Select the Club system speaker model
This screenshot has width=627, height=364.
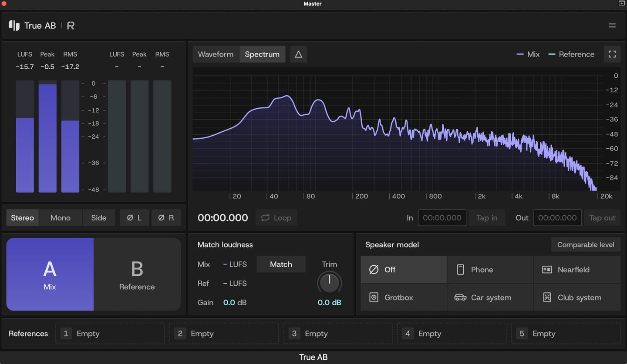pos(577,297)
